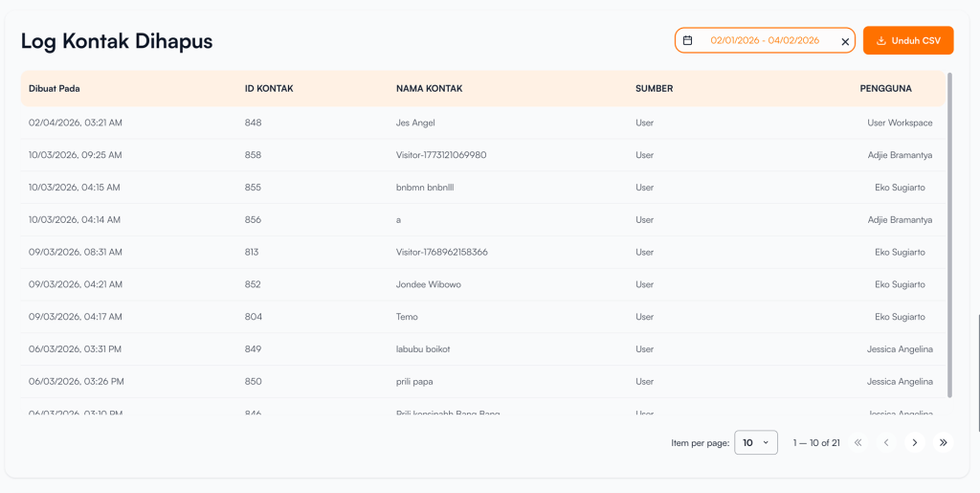The height and width of the screenshot is (493, 980).
Task: Click the labubu boikot contact row
Action: [422, 349]
